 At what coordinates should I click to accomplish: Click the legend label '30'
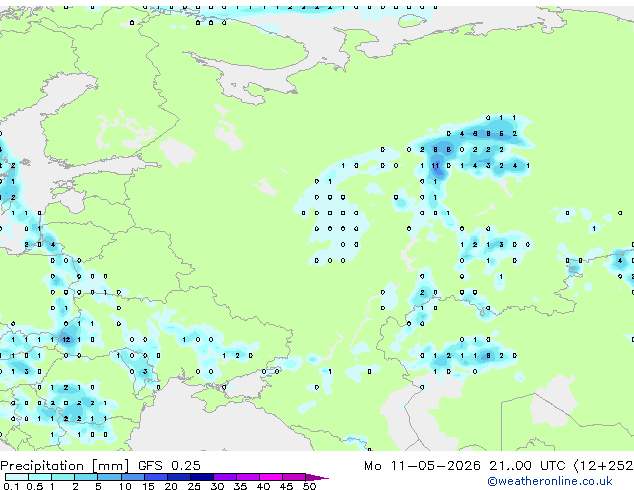[217, 486]
